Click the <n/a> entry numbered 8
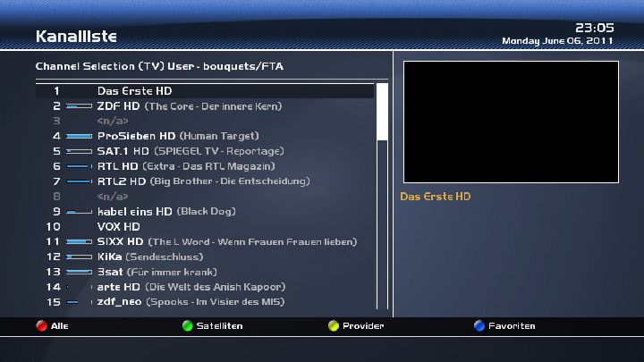 tap(113, 197)
